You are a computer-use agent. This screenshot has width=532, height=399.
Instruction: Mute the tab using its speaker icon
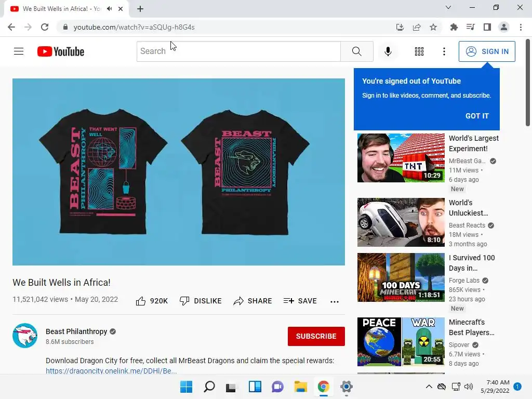point(109,9)
